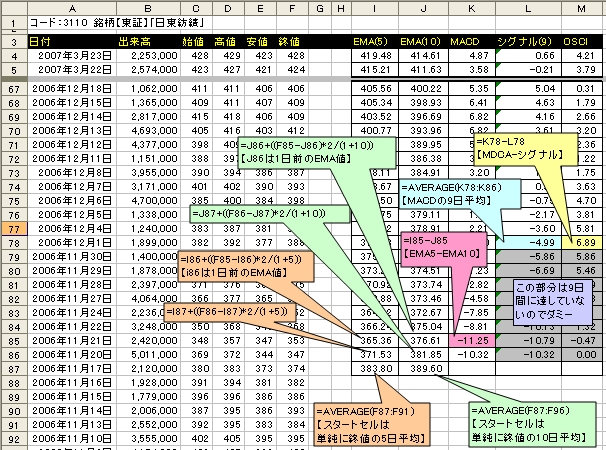Viewport: 606px width, 450px height.
Task: Click date cell '2006年11月10日'
Action: coord(72,439)
